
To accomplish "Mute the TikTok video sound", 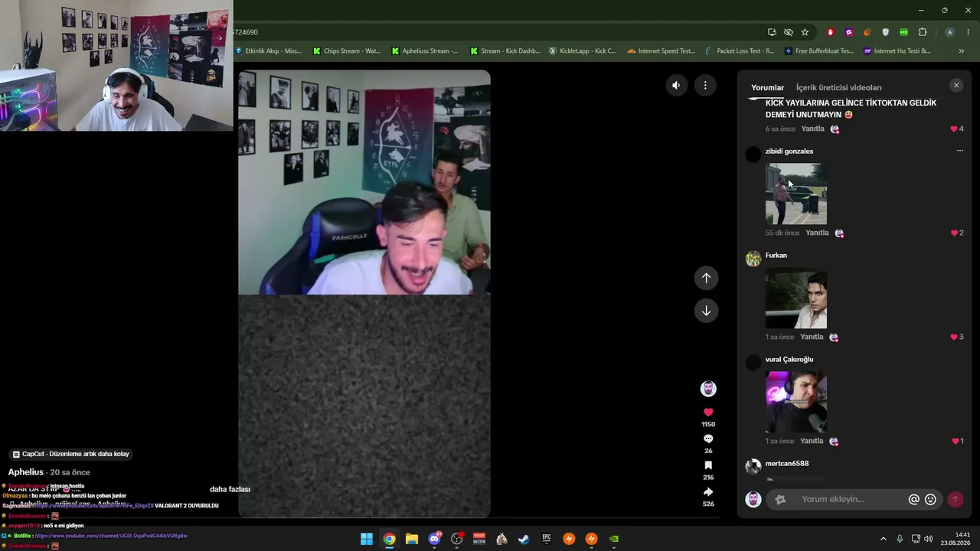I will (x=676, y=86).
